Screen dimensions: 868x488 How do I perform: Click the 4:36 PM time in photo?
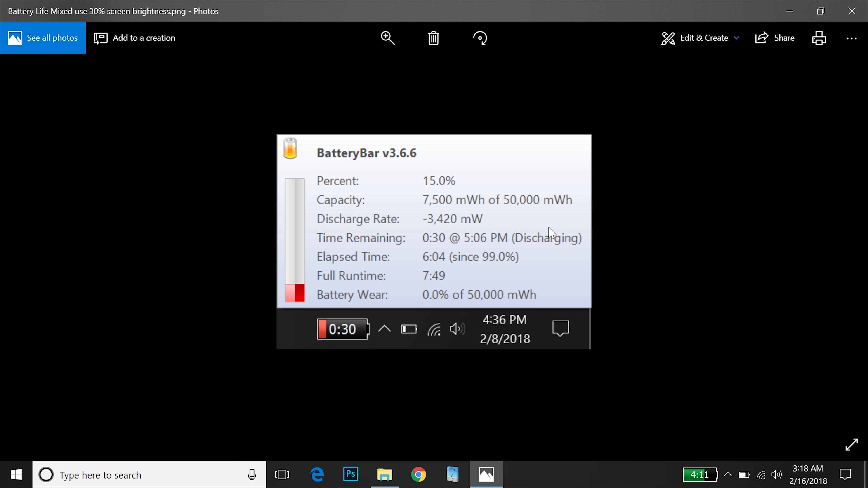point(505,320)
